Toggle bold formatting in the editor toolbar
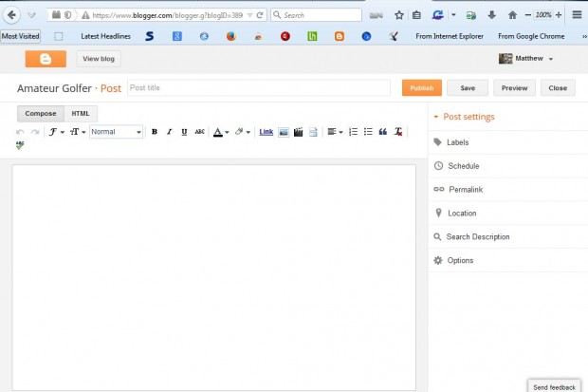The width and height of the screenshot is (588, 392). click(x=154, y=132)
